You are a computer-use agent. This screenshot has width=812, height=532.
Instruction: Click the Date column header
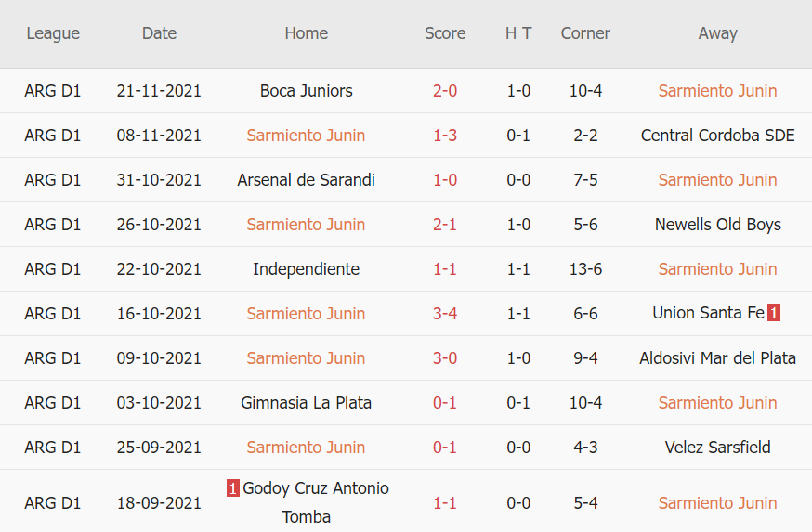(159, 33)
